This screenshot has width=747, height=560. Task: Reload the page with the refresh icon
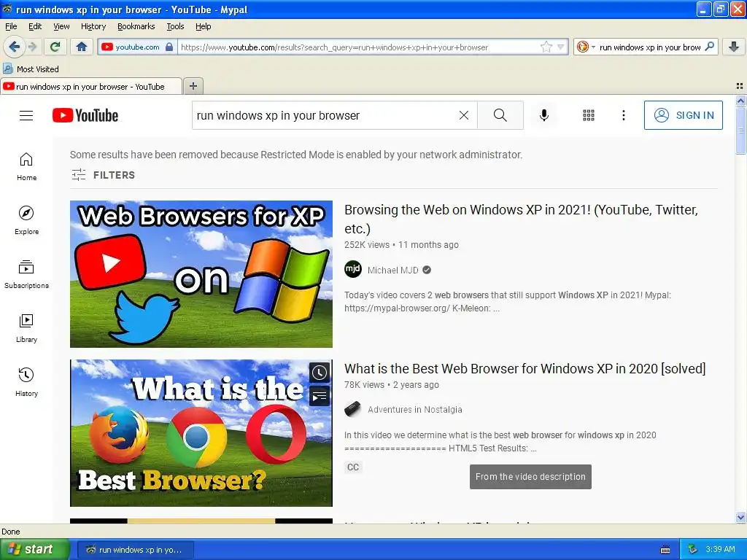click(55, 47)
